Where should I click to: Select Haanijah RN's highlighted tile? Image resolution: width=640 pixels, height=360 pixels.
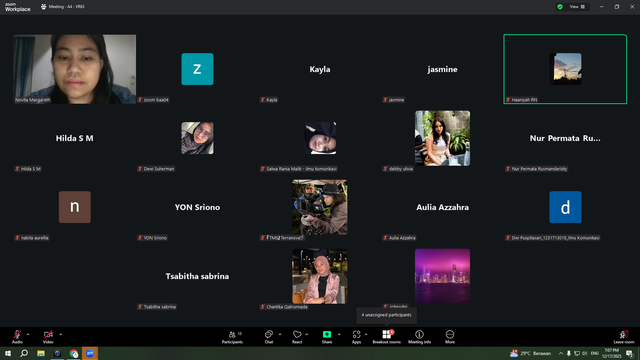(565, 69)
